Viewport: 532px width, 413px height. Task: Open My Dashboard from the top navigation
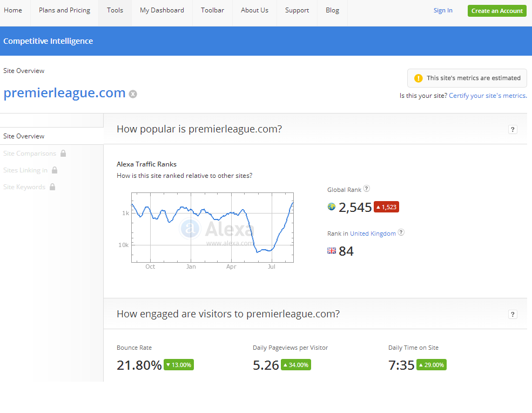coord(161,10)
